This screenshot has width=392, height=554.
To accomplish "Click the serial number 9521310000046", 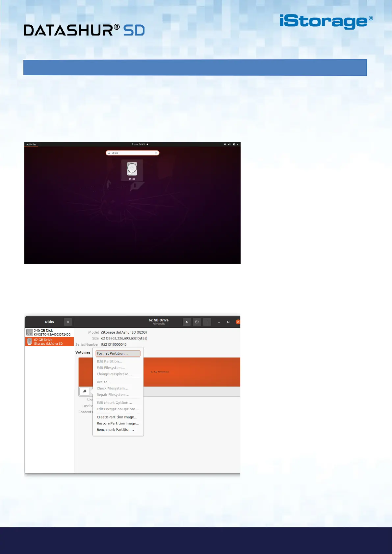I will (x=114, y=344).
